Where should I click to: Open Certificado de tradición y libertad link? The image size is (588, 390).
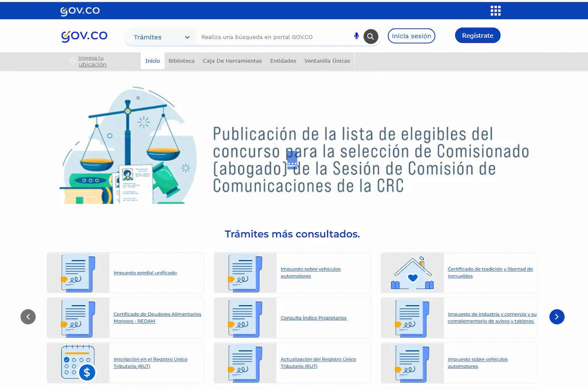(x=490, y=272)
